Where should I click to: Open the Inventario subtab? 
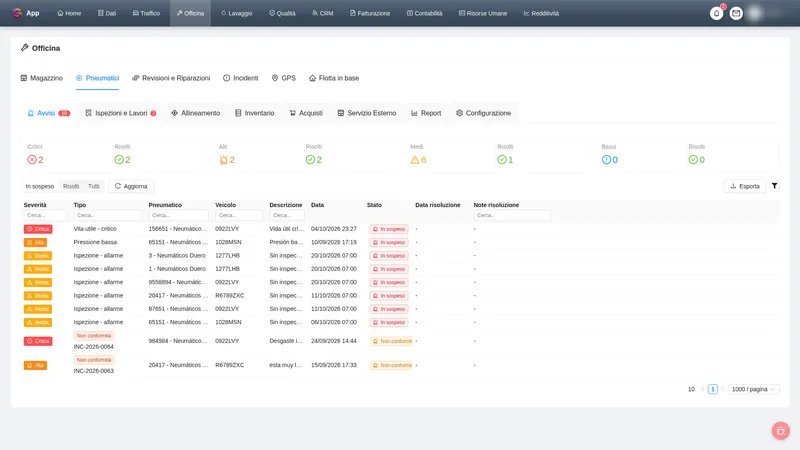click(x=255, y=113)
